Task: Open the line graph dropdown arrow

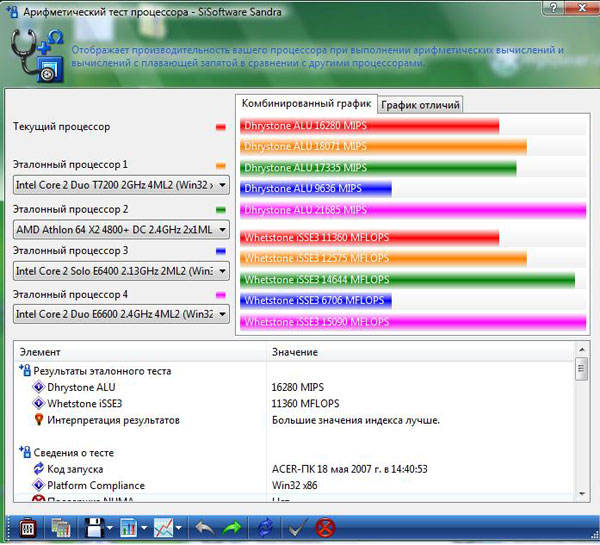Action: click(179, 529)
